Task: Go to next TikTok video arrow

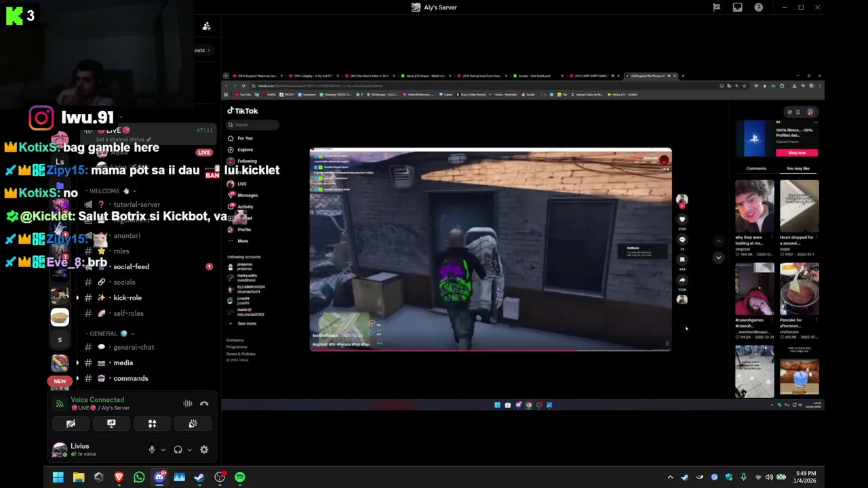Action: click(719, 258)
